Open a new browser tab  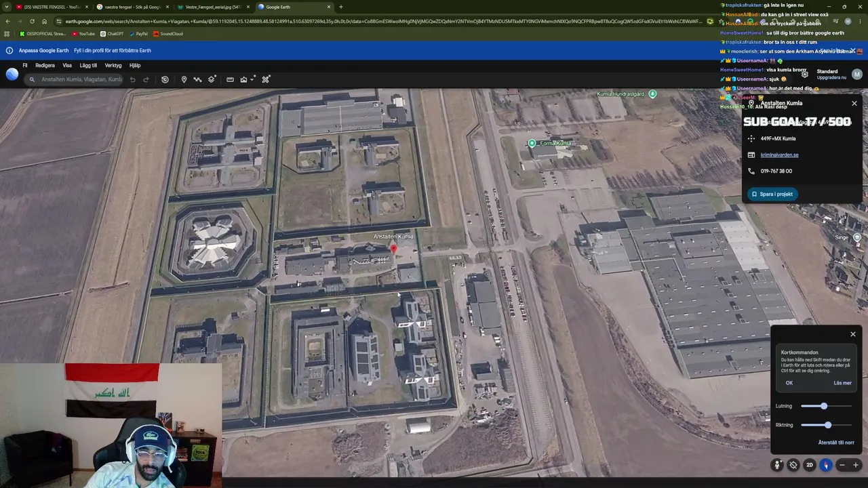pos(340,7)
